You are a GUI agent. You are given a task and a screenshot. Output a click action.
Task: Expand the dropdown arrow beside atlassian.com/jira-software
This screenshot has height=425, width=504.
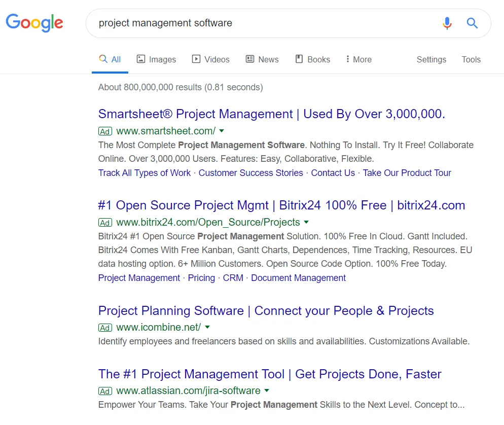pyautogui.click(x=267, y=391)
